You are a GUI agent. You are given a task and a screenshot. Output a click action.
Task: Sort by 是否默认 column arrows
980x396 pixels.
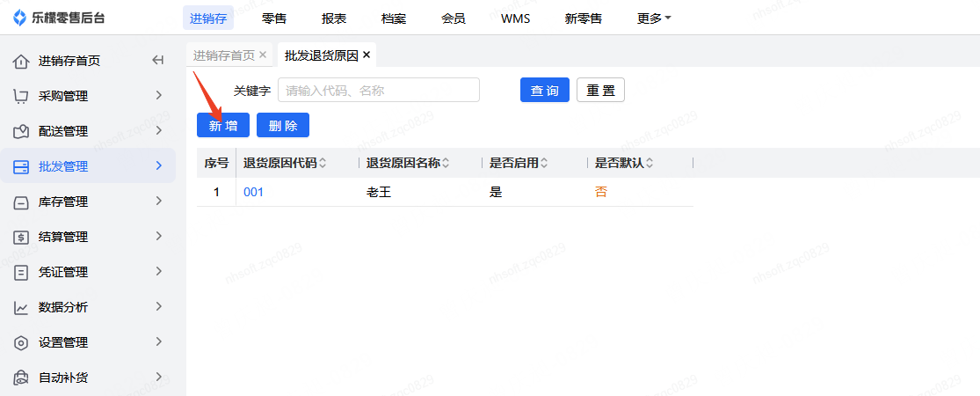[x=650, y=164]
